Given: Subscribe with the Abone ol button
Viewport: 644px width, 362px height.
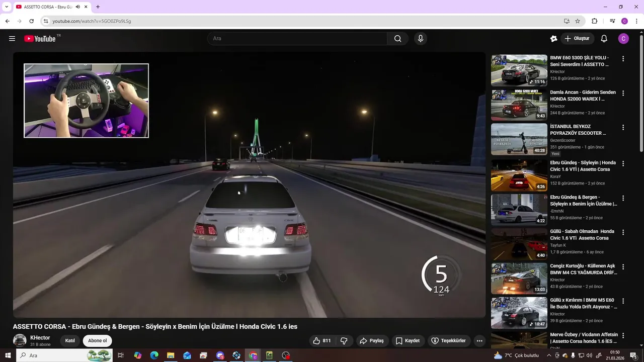Looking at the screenshot, I should [98, 341].
